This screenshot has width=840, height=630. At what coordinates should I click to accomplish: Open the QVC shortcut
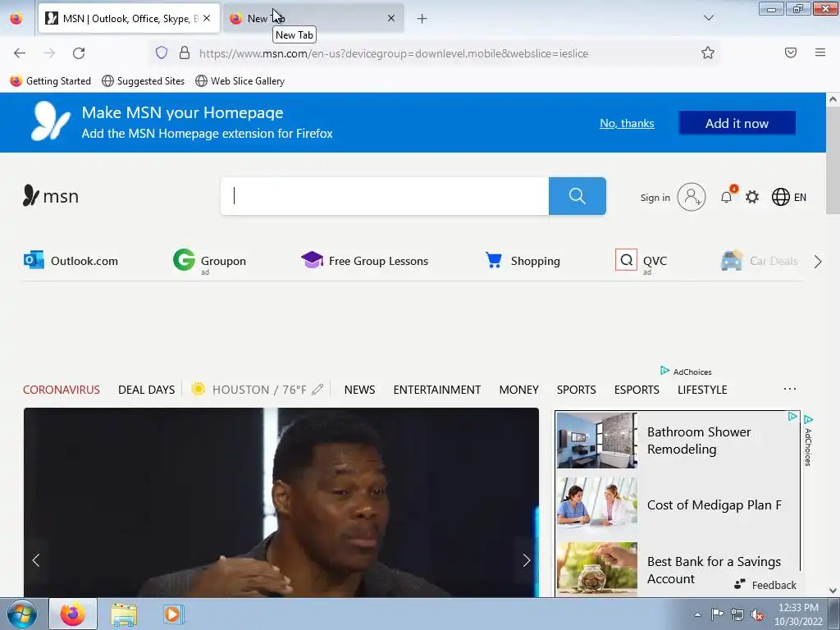tap(641, 261)
